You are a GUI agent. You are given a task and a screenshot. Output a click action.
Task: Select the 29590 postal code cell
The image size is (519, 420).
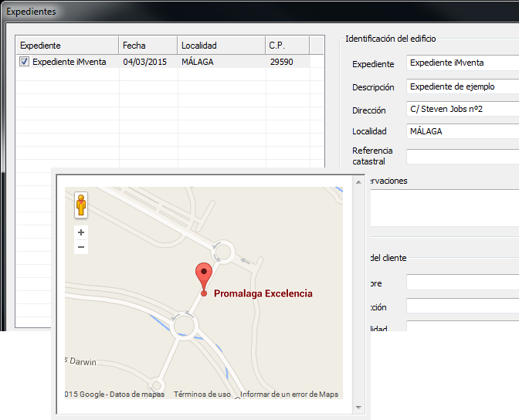tap(281, 62)
